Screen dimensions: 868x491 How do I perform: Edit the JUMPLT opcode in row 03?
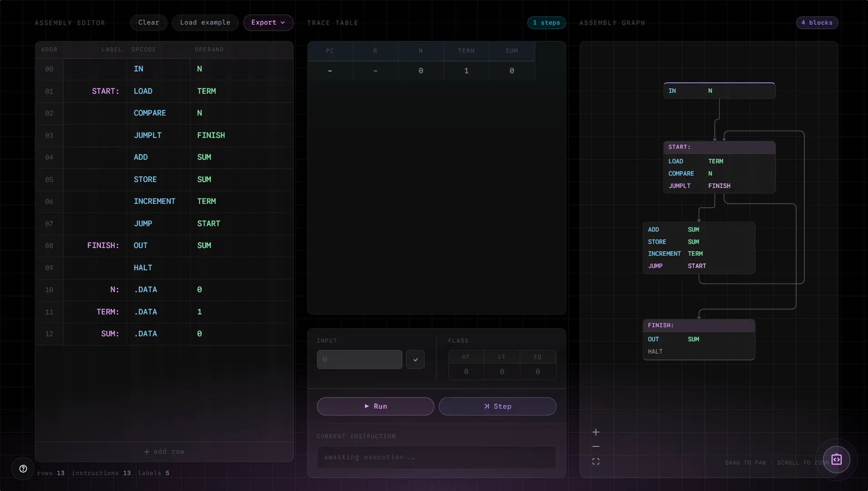(x=148, y=136)
